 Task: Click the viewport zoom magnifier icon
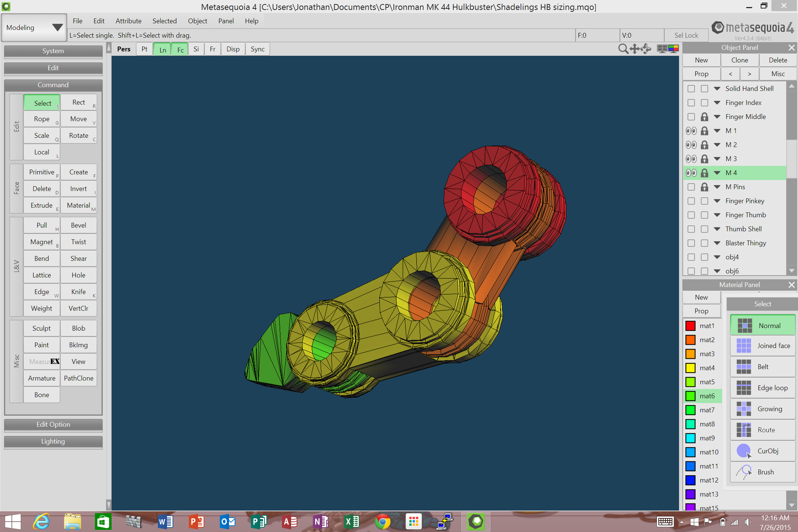(x=623, y=49)
